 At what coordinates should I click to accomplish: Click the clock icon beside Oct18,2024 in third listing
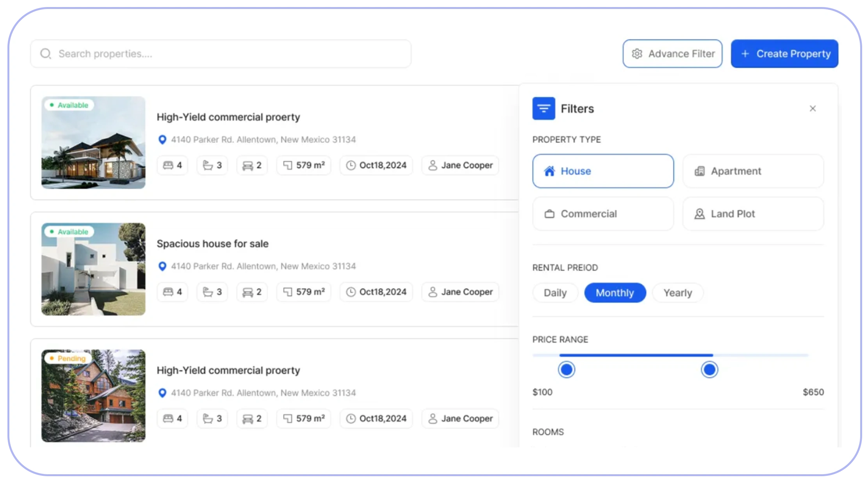[x=351, y=418]
